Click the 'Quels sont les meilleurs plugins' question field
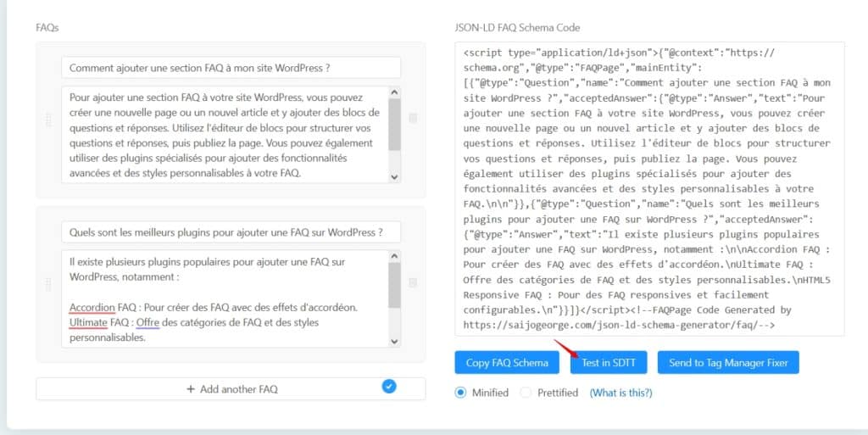 [231, 232]
